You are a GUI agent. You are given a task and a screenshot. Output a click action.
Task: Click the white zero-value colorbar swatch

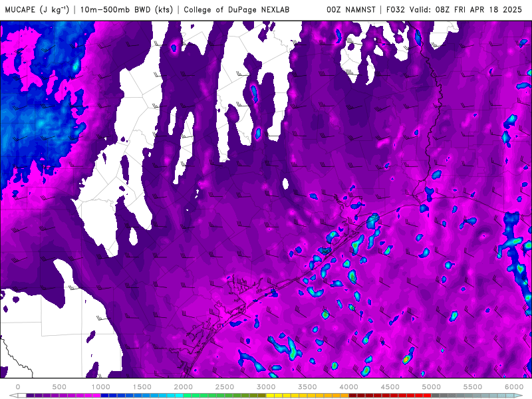[x=22, y=396]
